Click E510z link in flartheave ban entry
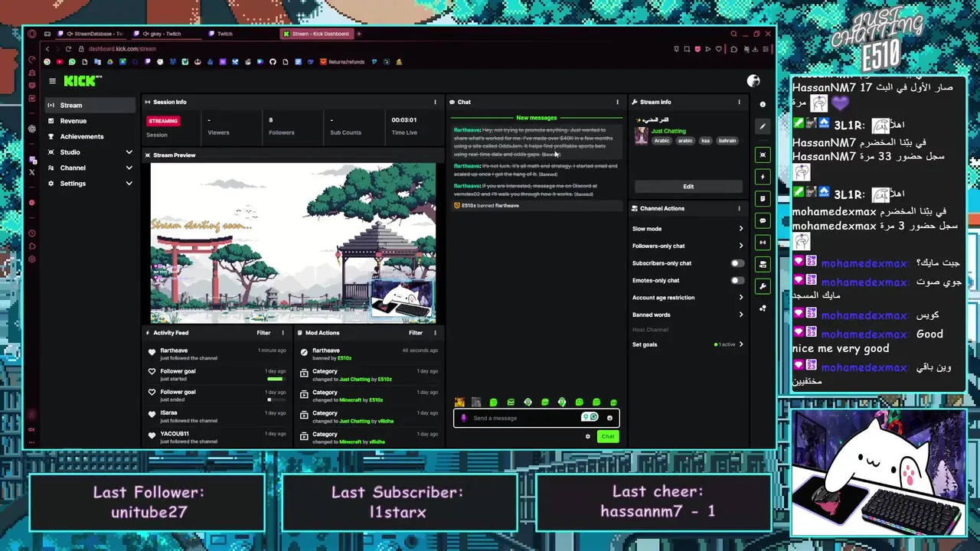980x551 pixels. (x=345, y=358)
